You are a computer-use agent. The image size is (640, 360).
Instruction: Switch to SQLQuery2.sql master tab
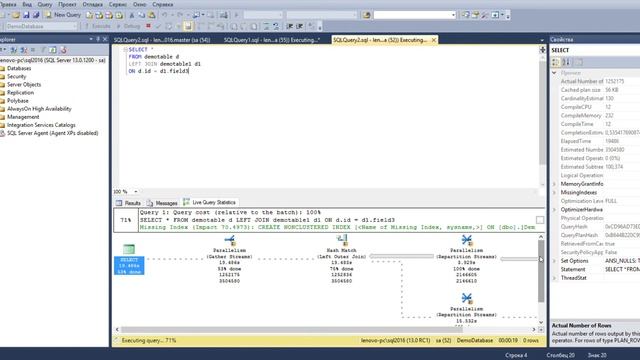[162, 40]
